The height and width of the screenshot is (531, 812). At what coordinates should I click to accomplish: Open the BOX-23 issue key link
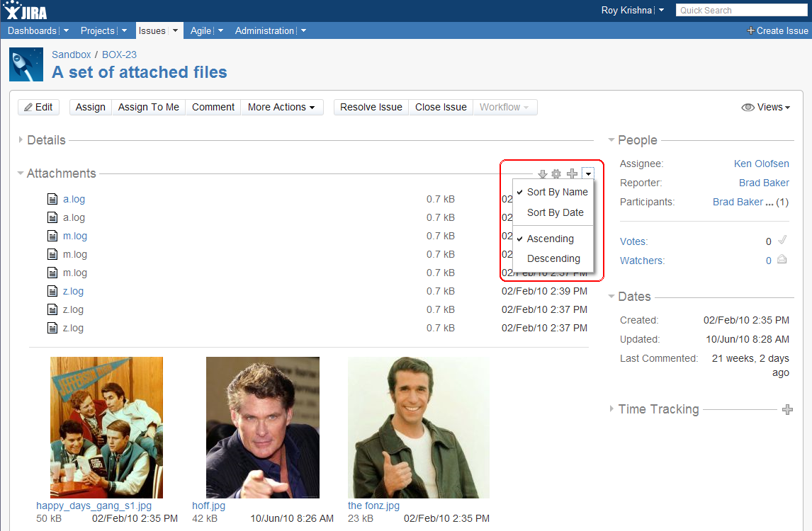[119, 55]
